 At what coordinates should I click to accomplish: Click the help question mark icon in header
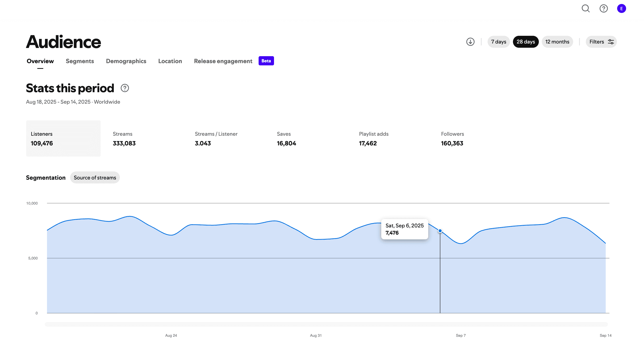coord(603,8)
